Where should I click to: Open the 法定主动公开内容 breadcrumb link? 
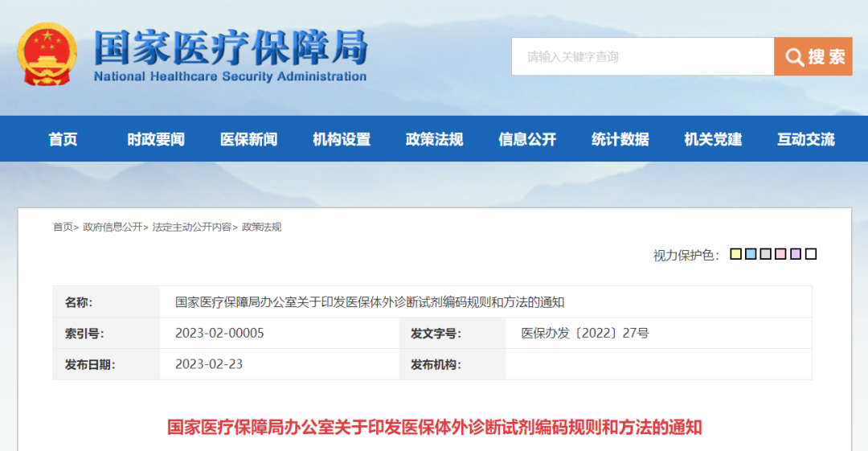pos(192,228)
